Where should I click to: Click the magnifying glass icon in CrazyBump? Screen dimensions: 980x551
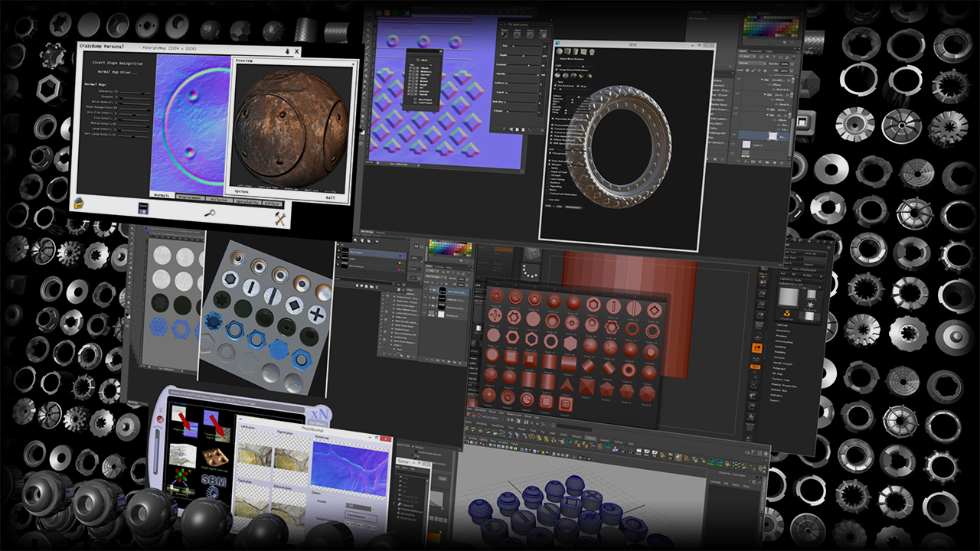pyautogui.click(x=210, y=214)
